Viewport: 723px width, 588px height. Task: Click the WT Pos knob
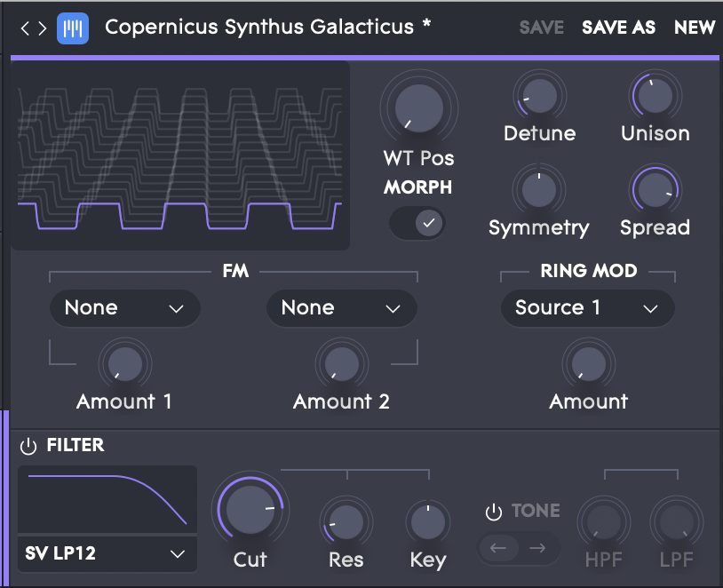pos(418,109)
